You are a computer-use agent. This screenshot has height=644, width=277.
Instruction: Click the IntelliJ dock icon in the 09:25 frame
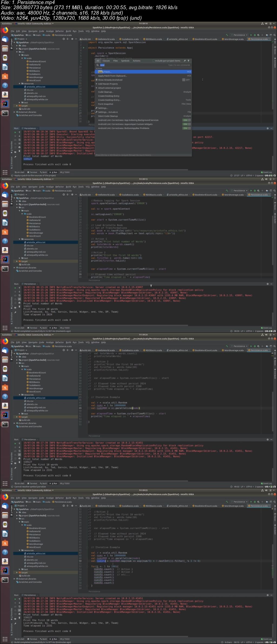[x=5, y=570]
